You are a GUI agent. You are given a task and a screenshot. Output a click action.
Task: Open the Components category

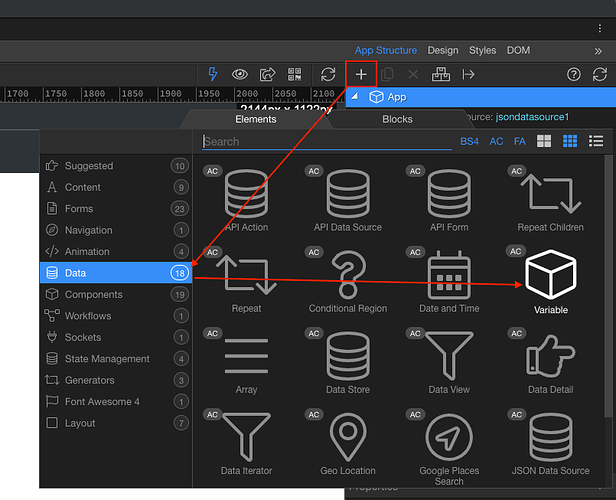click(x=116, y=294)
